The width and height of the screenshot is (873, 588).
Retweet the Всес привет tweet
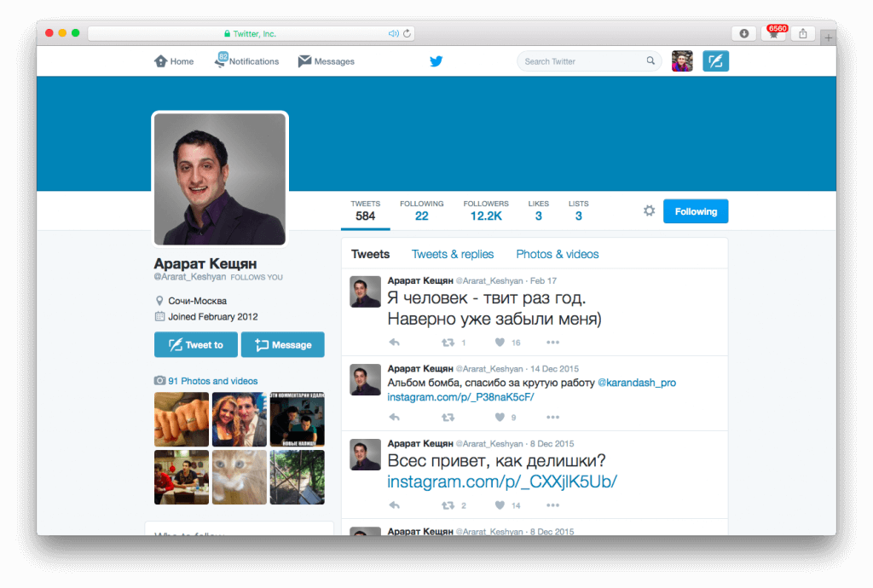pyautogui.click(x=448, y=505)
